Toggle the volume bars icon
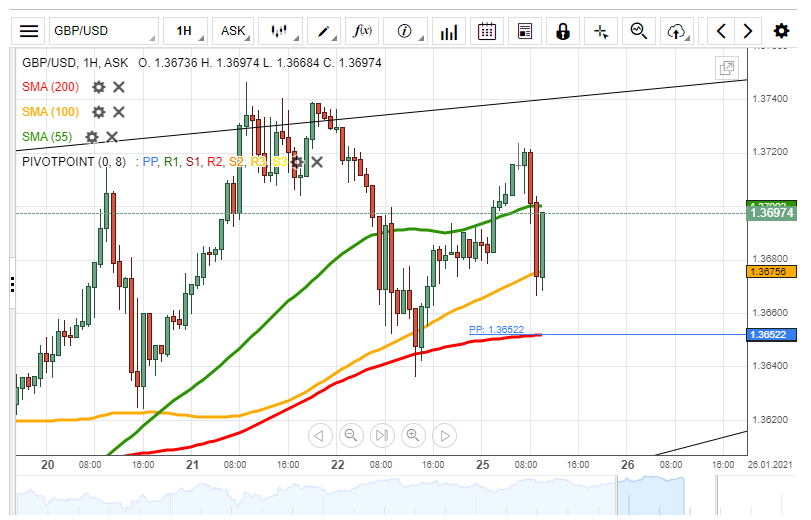811x520 pixels. (x=449, y=31)
